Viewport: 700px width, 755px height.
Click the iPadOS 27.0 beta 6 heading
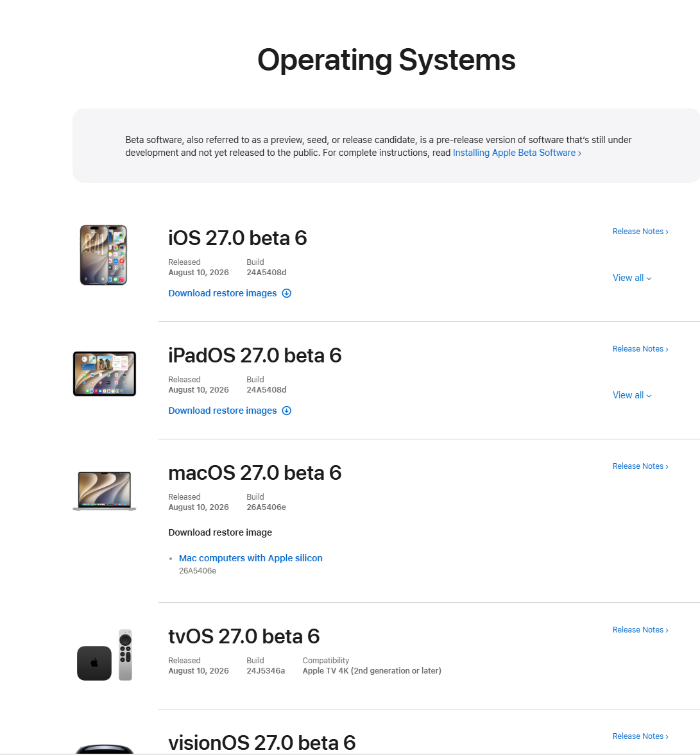click(x=255, y=356)
